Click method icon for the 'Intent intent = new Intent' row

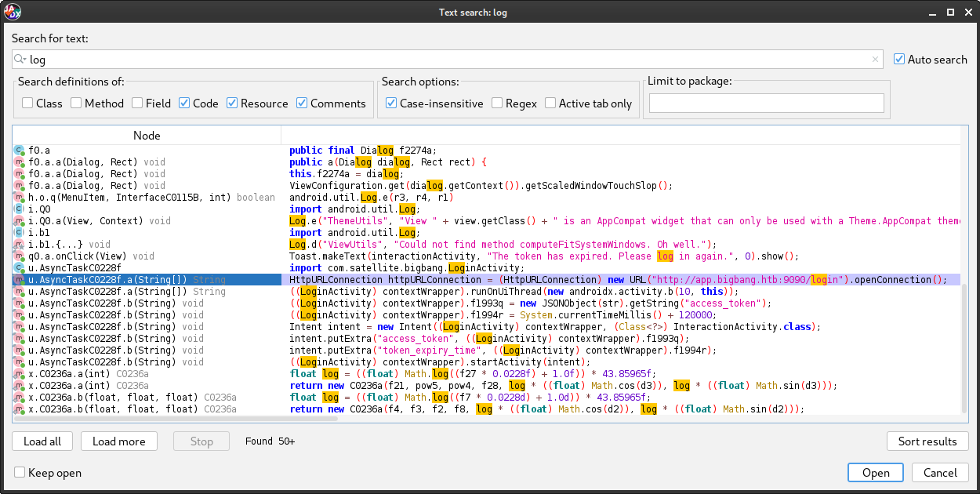(20, 327)
